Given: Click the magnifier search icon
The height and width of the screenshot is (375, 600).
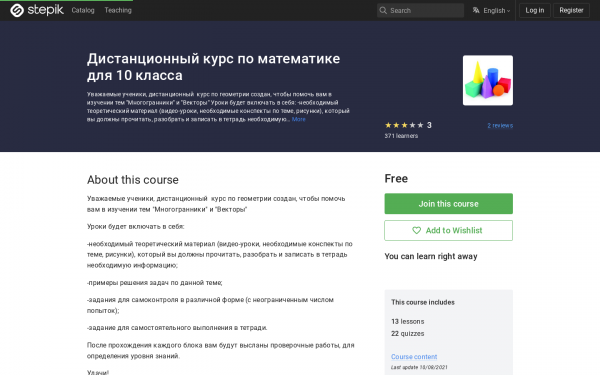Looking at the screenshot, I should pos(383,10).
